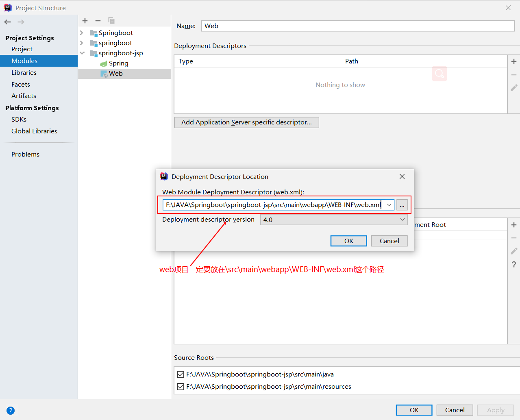
Task: Open Artifacts settings
Action: [24, 96]
